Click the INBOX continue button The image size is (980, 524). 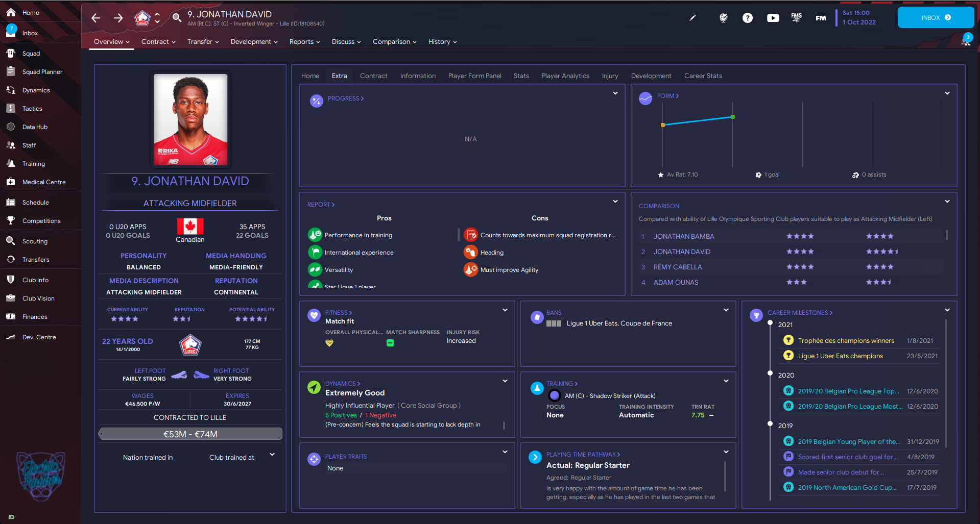point(936,18)
